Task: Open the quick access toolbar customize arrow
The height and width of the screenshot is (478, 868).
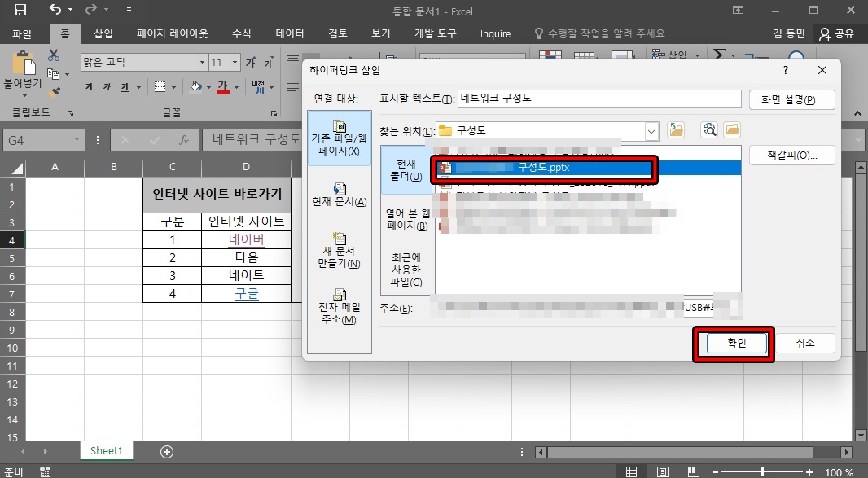Action: (129, 10)
